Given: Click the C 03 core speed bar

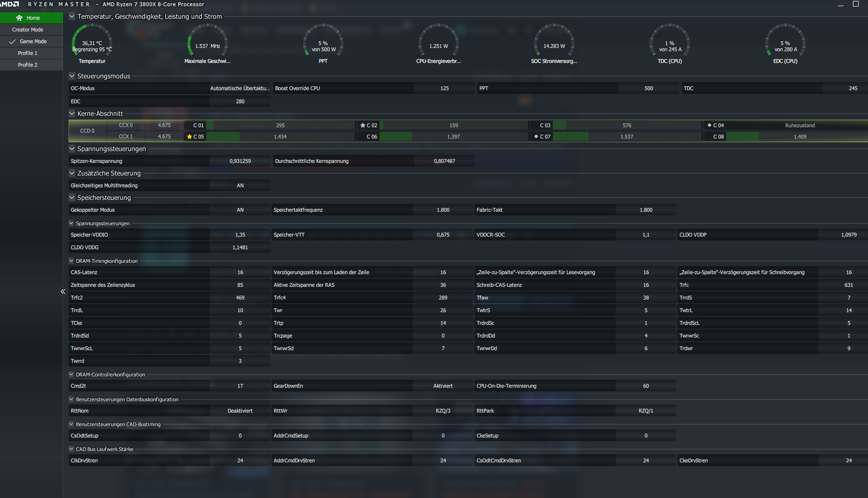Looking at the screenshot, I should click(627, 125).
